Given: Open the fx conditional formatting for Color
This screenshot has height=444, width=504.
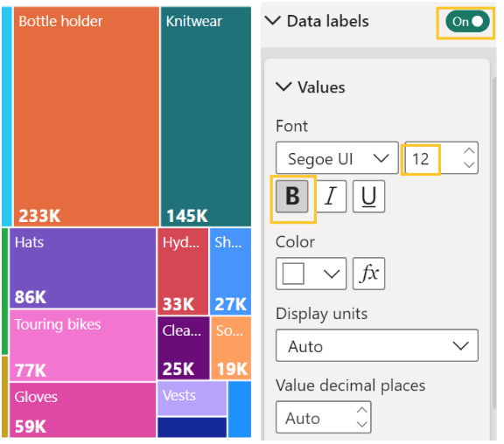Looking at the screenshot, I should point(368,274).
